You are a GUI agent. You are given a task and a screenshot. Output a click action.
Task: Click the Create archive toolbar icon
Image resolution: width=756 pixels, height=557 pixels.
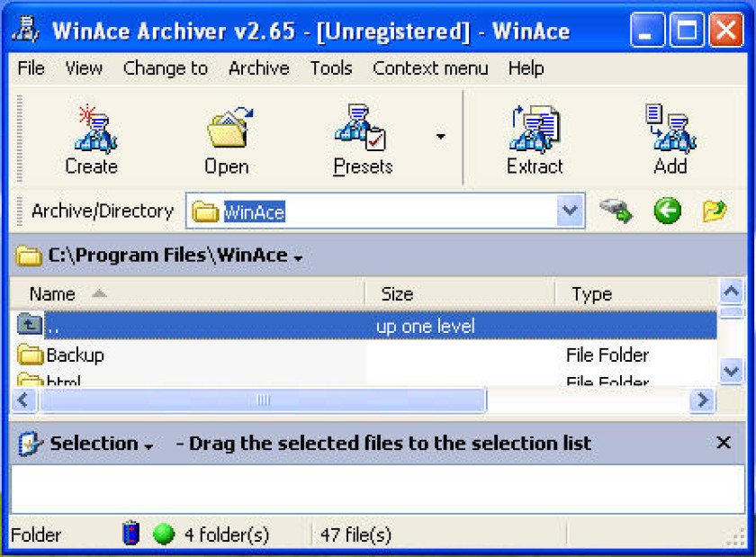[x=94, y=130]
